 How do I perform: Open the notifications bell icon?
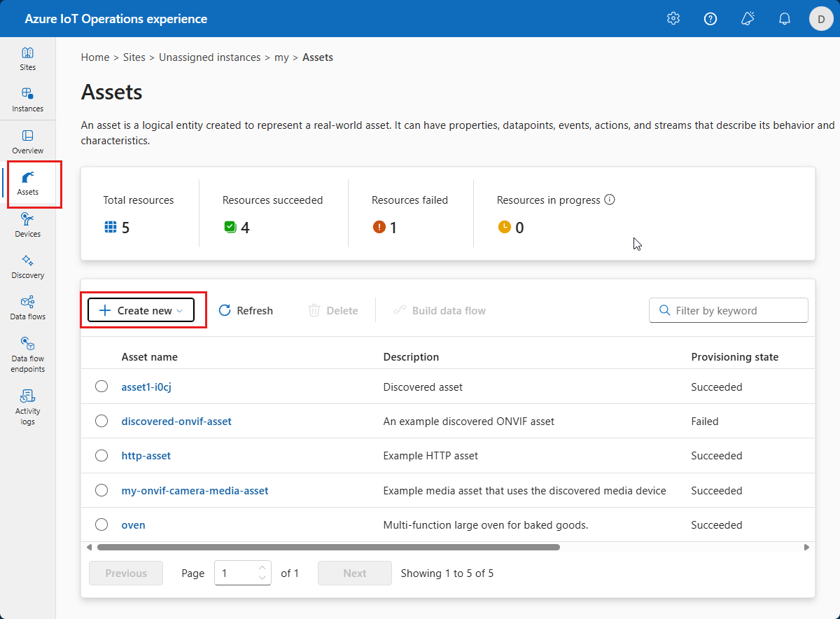click(x=785, y=19)
